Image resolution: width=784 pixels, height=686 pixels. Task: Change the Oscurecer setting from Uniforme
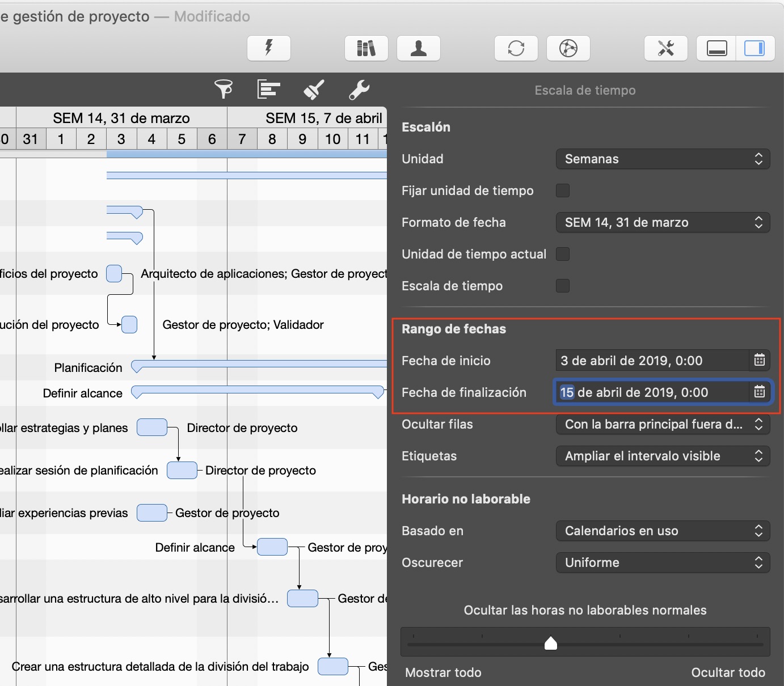click(662, 562)
